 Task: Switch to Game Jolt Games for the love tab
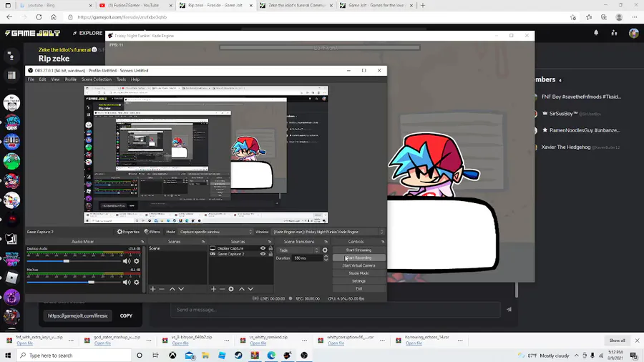tap(376, 5)
